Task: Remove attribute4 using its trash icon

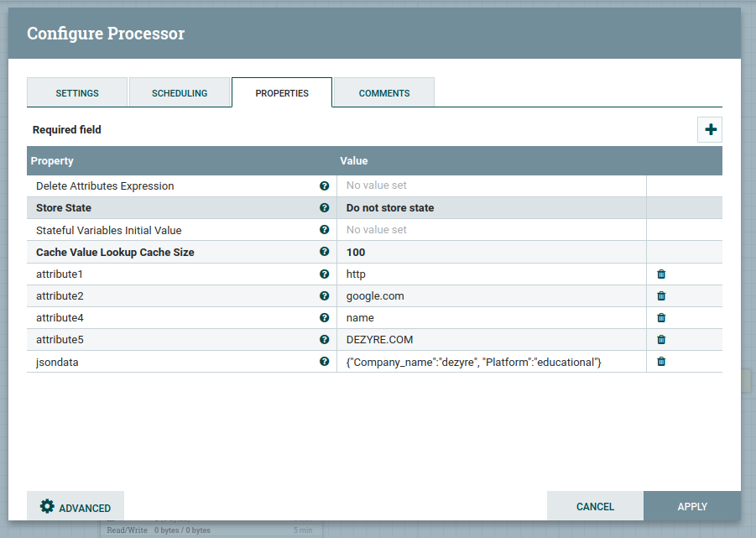Action: click(661, 317)
